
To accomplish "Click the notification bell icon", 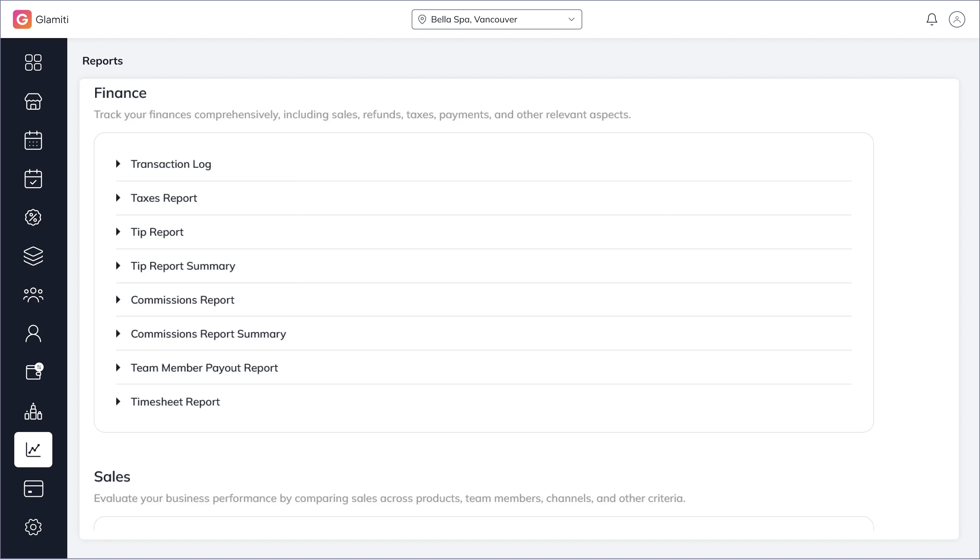I will tap(932, 19).
